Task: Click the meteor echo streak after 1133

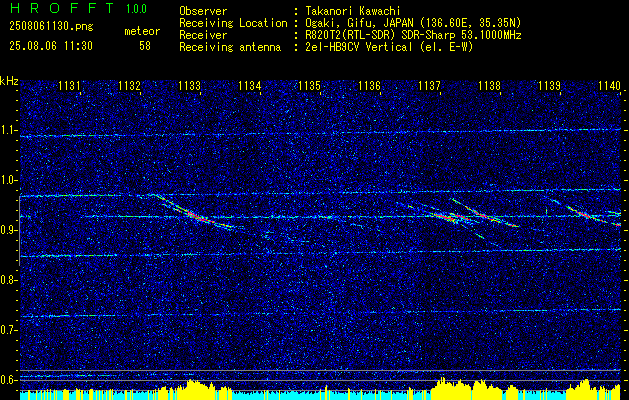Action: [193, 211]
